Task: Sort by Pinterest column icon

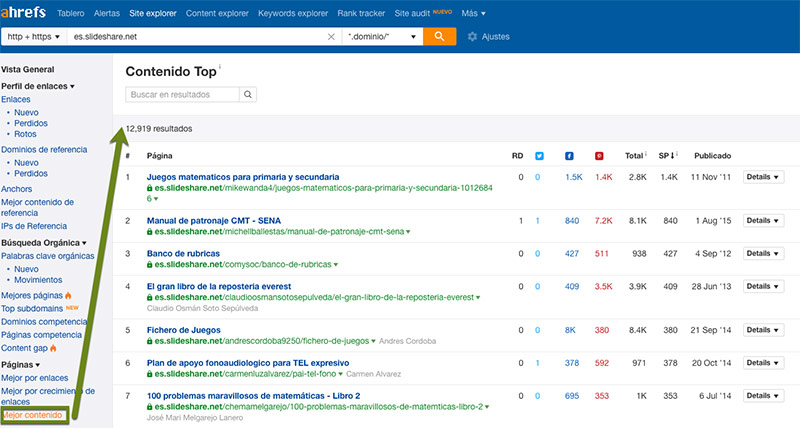Action: tap(599, 156)
